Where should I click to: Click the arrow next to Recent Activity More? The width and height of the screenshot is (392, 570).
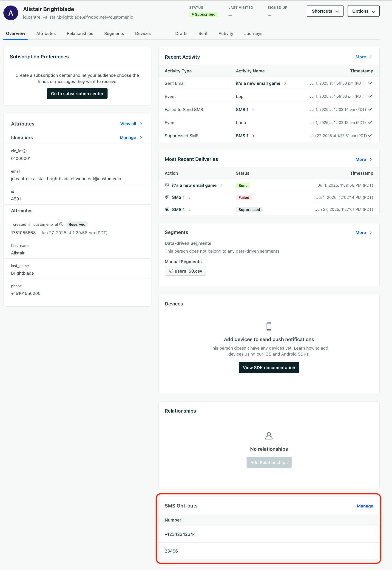point(371,57)
